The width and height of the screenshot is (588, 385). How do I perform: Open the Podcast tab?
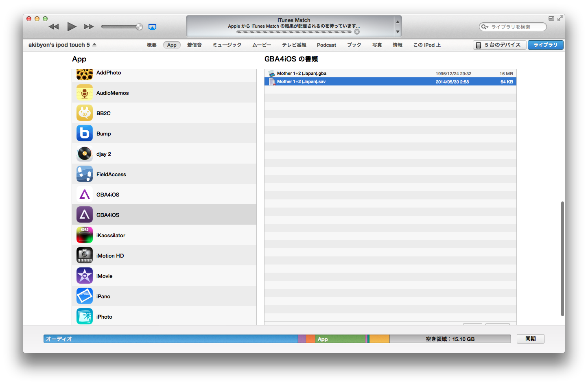pyautogui.click(x=326, y=45)
